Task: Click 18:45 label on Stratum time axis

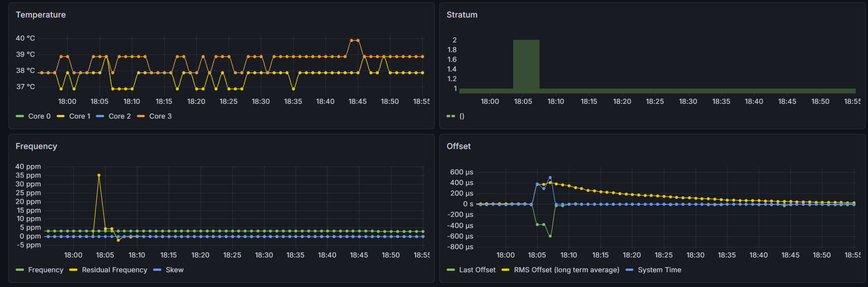Action: tap(787, 102)
